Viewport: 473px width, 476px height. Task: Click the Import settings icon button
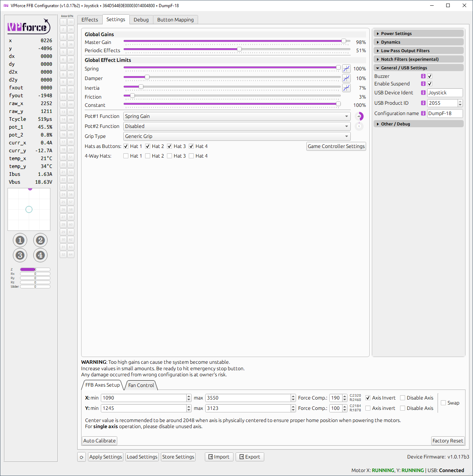pos(219,457)
